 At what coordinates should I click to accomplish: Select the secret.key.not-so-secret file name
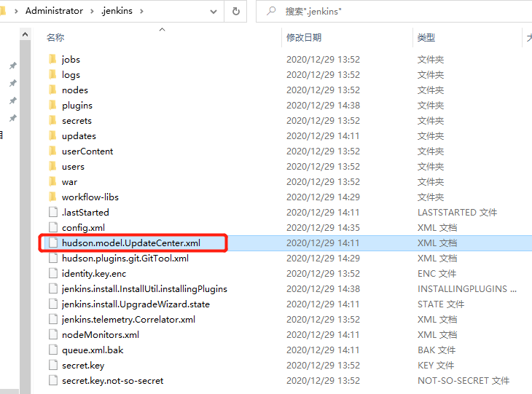pos(112,380)
